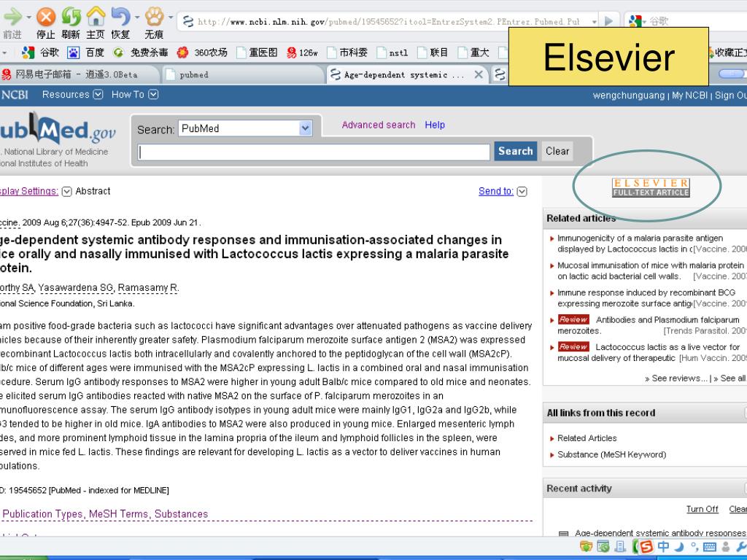This screenshot has width=747, height=560.
Task: Toggle the 中 Chinese input mode icon
Action: [664, 546]
